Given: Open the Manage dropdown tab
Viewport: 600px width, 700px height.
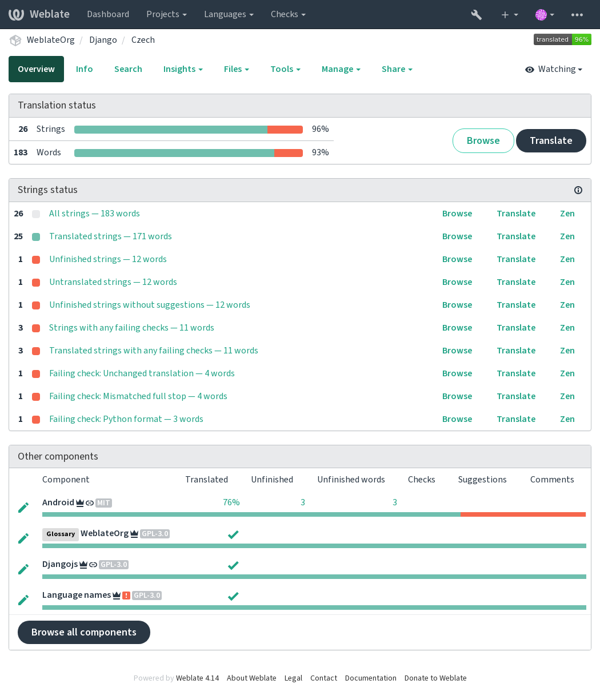Looking at the screenshot, I should [x=341, y=69].
